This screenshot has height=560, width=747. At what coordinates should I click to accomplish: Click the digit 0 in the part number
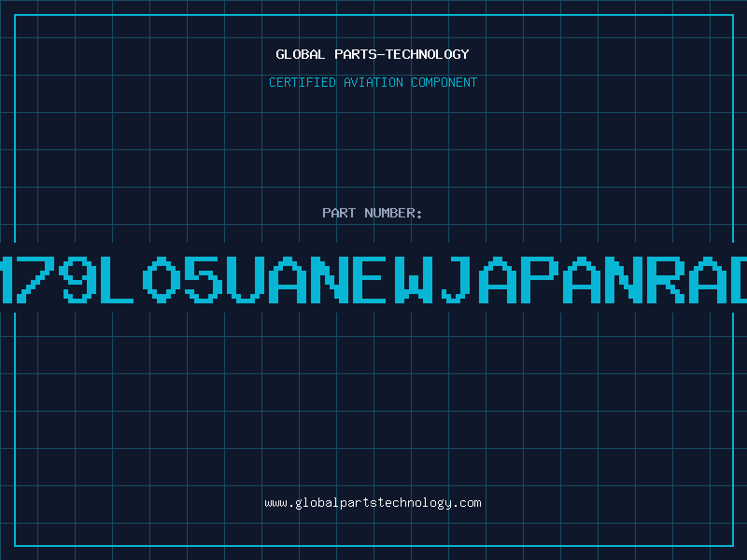click(162, 279)
